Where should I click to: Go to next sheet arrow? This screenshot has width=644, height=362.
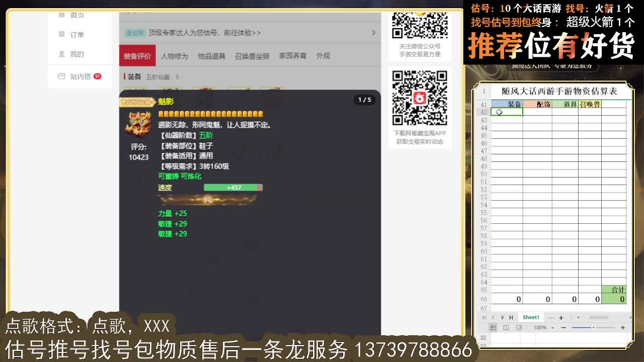click(x=502, y=317)
